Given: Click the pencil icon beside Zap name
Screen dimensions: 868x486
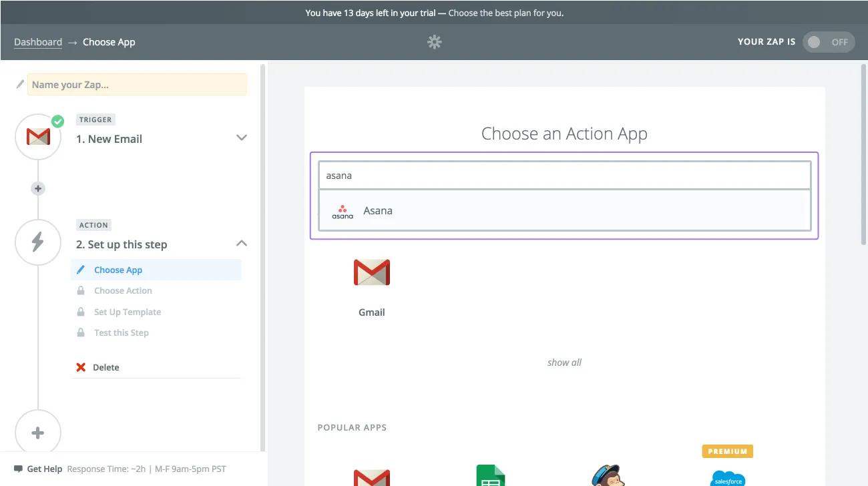Looking at the screenshot, I should [20, 85].
